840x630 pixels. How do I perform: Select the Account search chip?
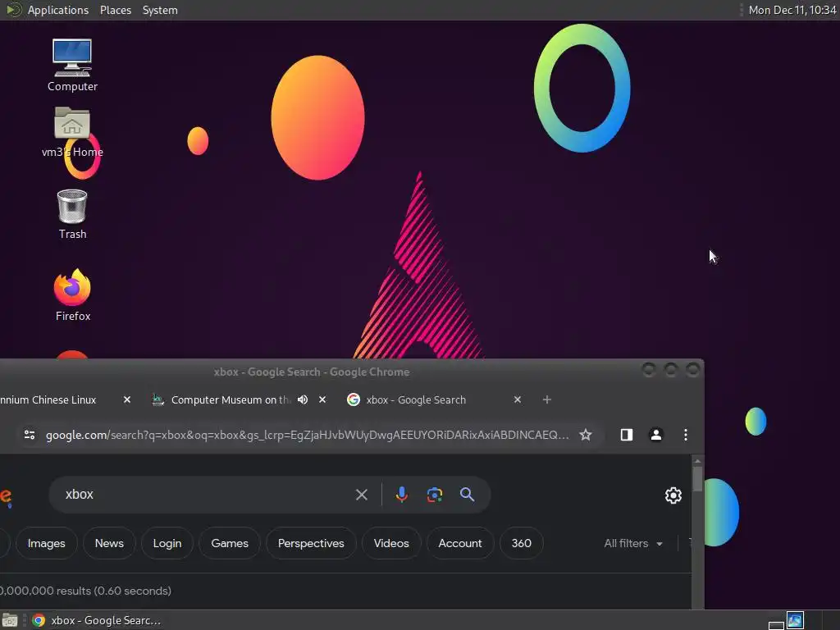point(460,543)
